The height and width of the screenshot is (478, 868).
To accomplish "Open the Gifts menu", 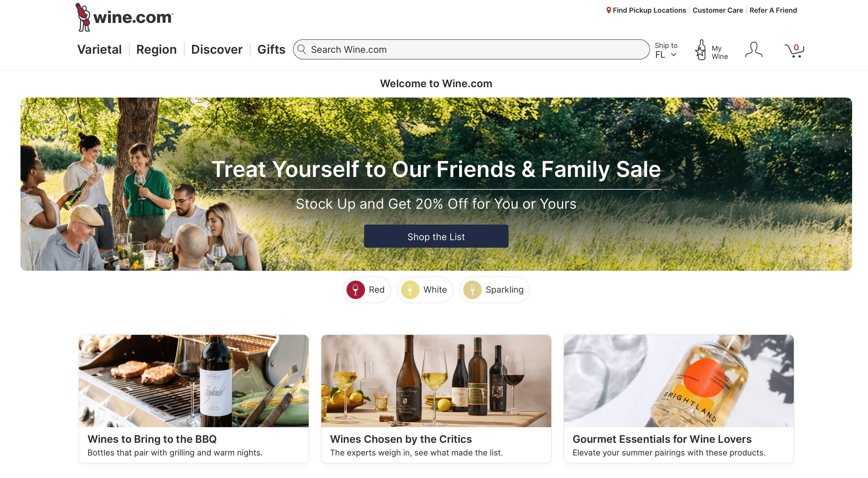I will point(271,50).
